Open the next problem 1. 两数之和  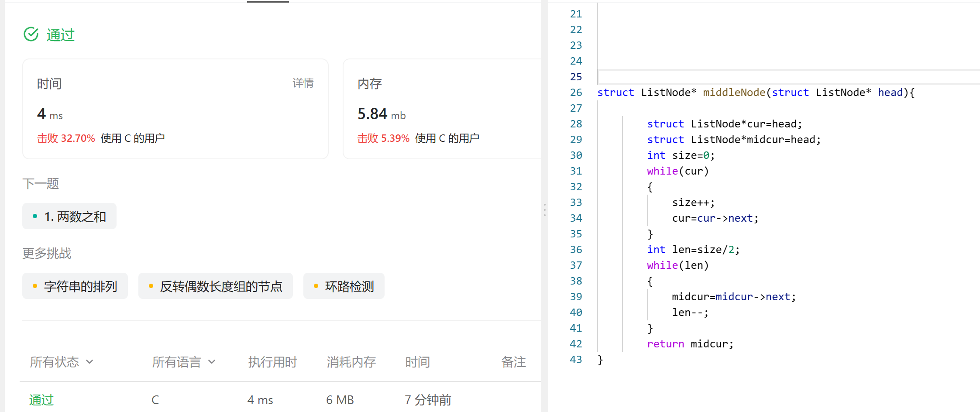(x=69, y=216)
